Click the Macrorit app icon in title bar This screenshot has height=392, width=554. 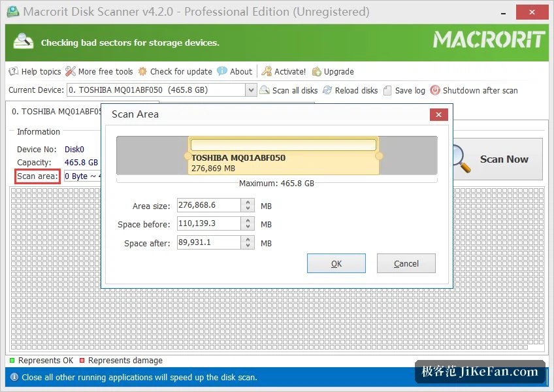(13, 12)
